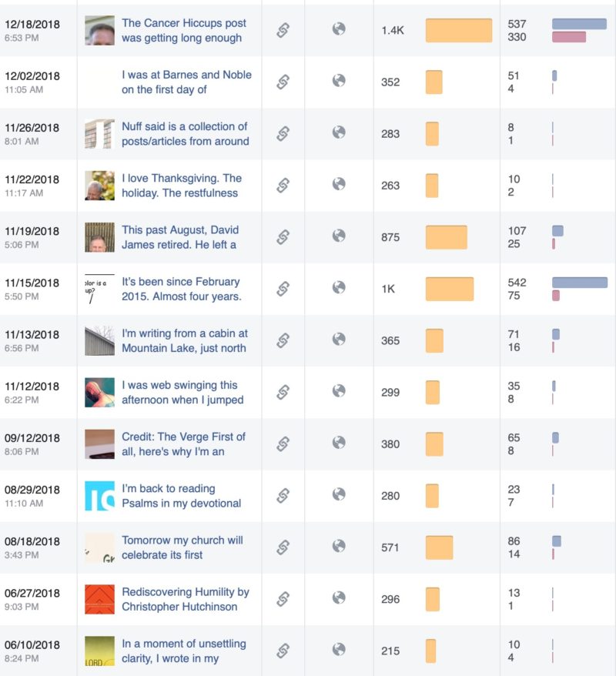Open the Cancer Hiccups post link
616x676 pixels.
[x=183, y=30]
